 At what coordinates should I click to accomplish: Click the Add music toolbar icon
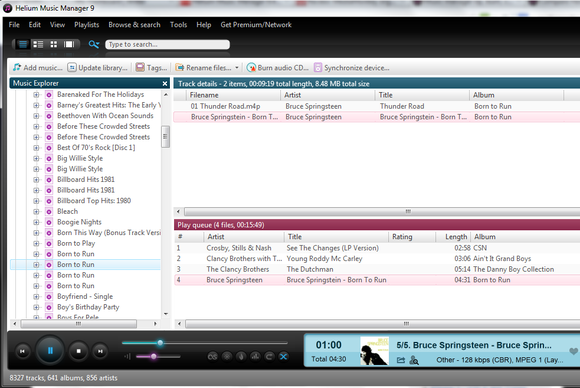[x=17, y=68]
